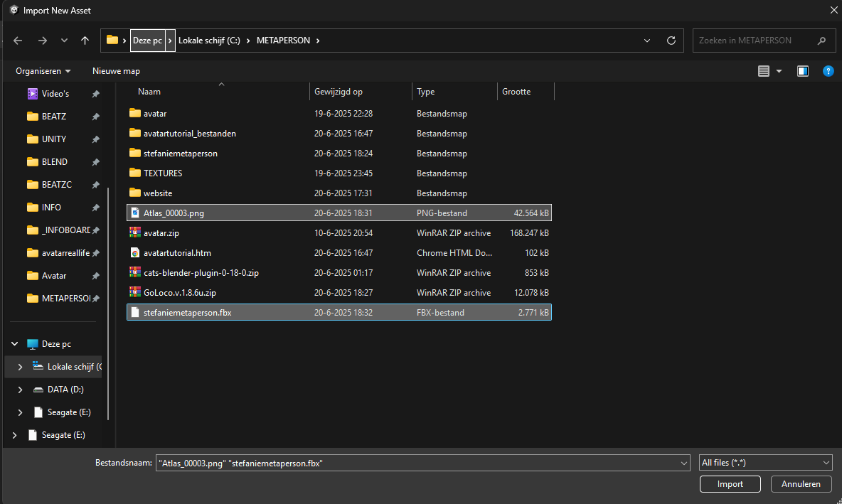Click the Annuleren button
The height and width of the screenshot is (504, 842).
coord(801,483)
